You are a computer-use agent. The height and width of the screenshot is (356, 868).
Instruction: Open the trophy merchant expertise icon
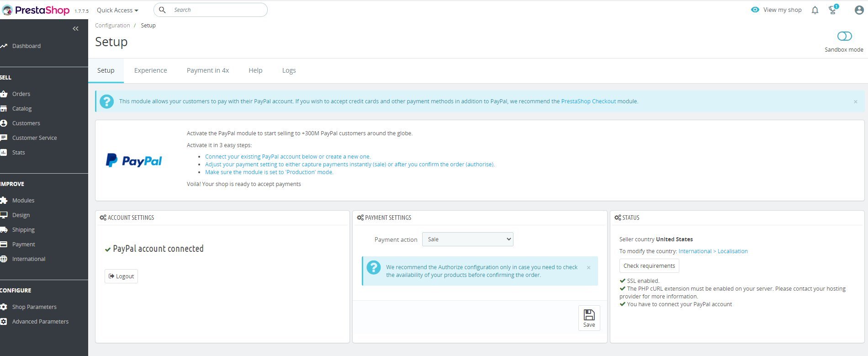(833, 10)
